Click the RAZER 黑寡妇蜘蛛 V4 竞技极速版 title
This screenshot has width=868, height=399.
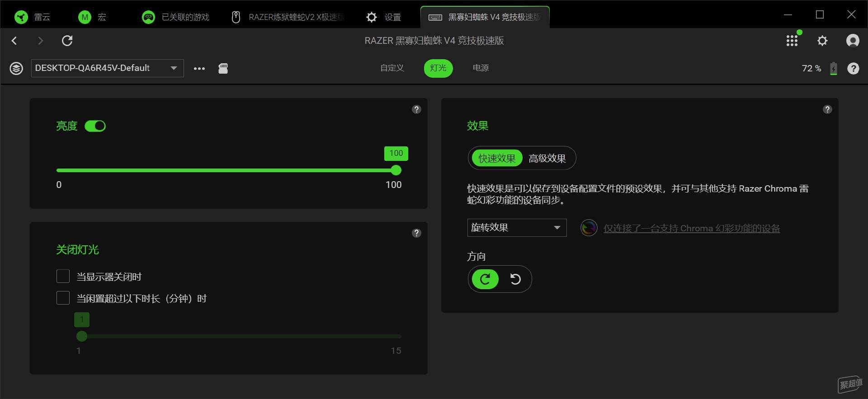click(x=434, y=41)
